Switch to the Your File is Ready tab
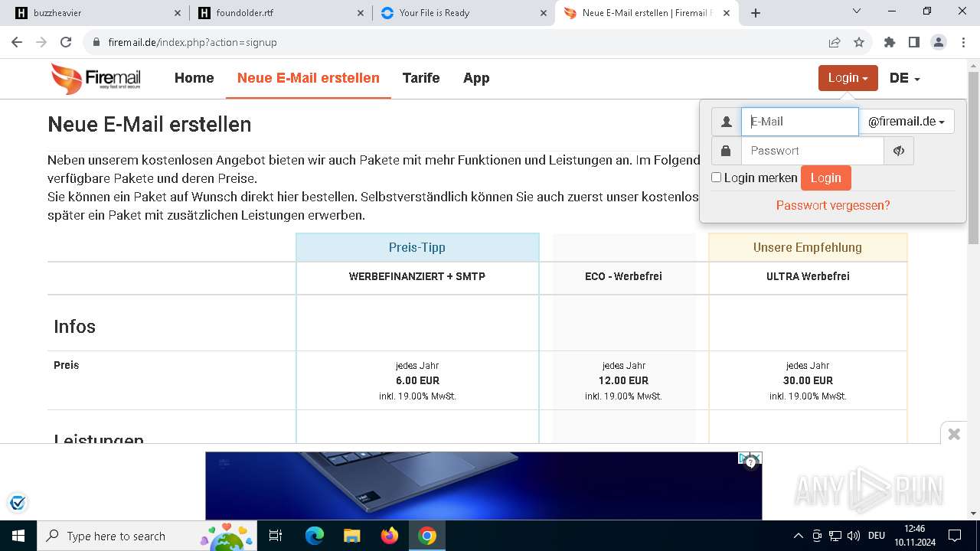The height and width of the screenshot is (551, 980). [462, 13]
